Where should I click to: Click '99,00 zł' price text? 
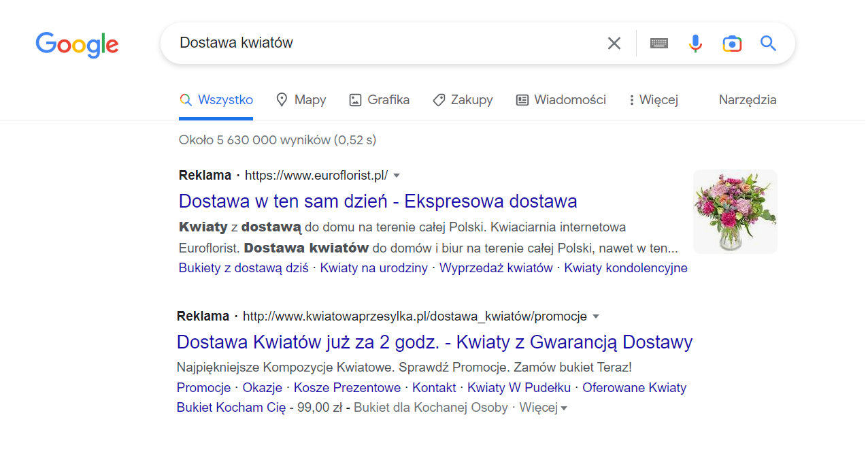320,408
